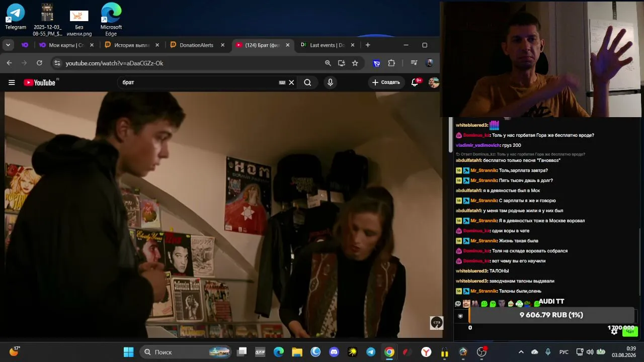Click the '9 606.79 RUB (1%)' goal text
644x362 pixels.
[551, 315]
